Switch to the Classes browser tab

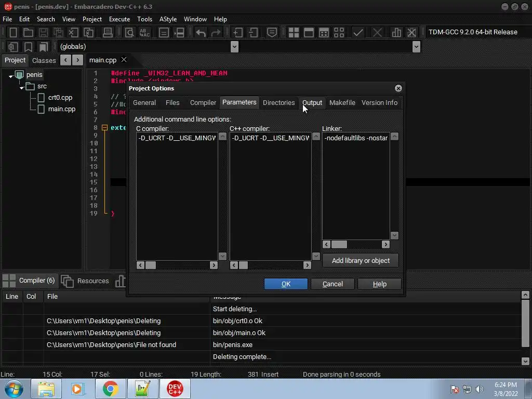click(x=44, y=60)
